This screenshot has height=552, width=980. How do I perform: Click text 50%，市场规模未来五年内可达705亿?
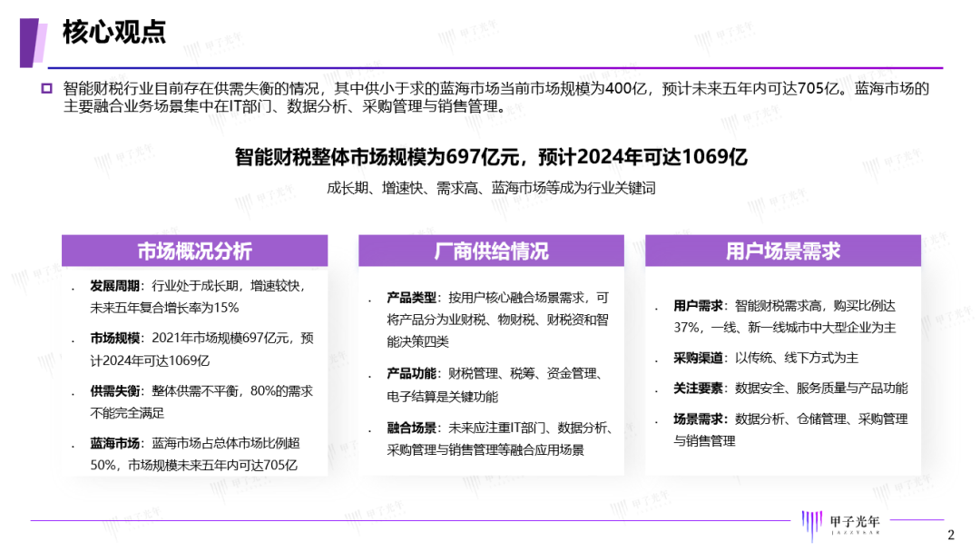pyautogui.click(x=194, y=465)
